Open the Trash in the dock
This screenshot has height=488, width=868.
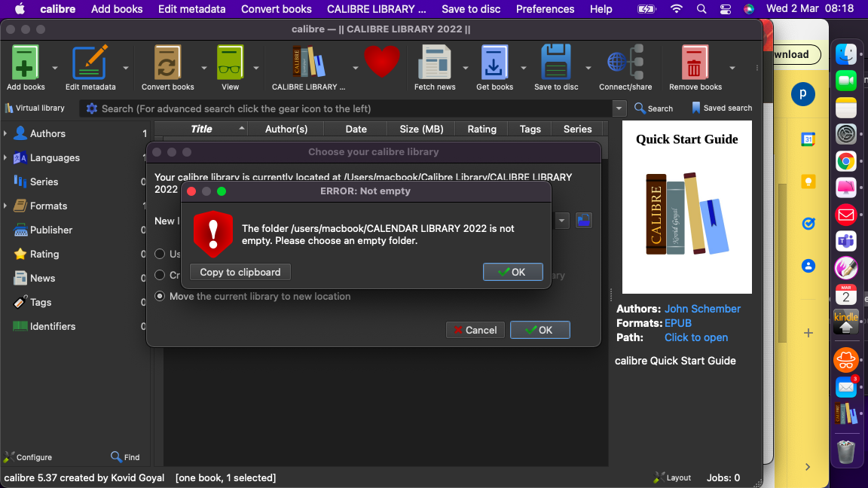pos(846,452)
